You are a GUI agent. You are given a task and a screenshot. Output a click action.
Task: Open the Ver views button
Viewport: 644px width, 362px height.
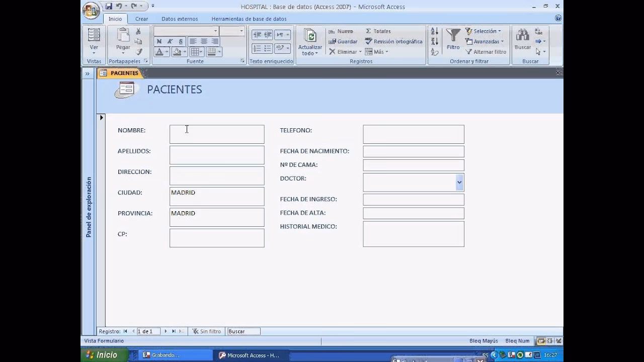tap(94, 41)
